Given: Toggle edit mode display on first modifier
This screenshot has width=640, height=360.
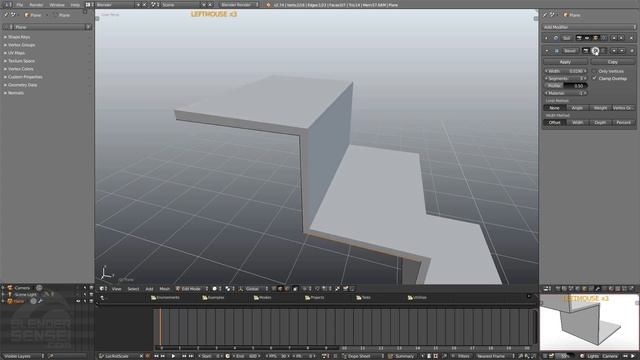Looking at the screenshot, I should (x=596, y=38).
